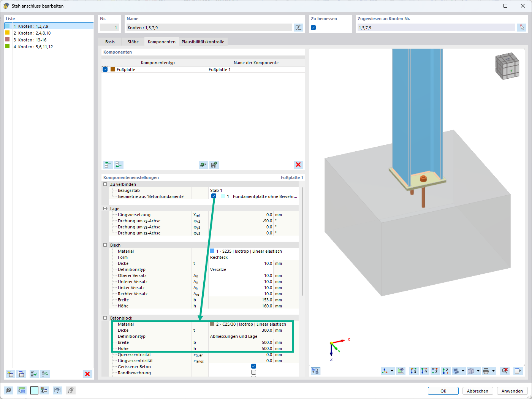532x399 pixels.
Task: Click the copy list item icon
Action: tap(21, 374)
